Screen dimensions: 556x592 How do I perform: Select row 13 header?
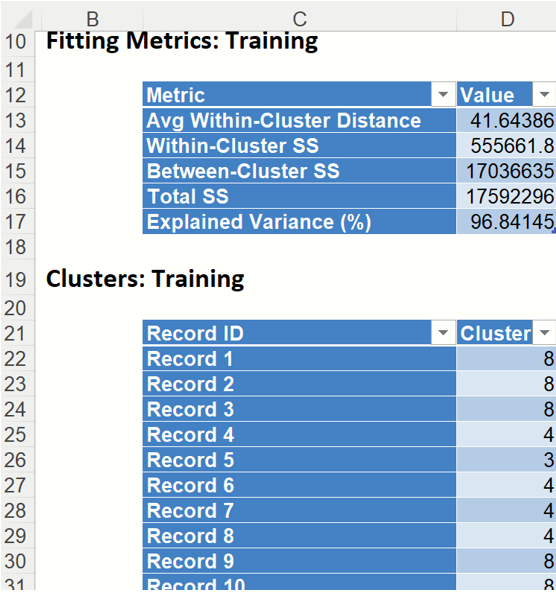(x=17, y=120)
